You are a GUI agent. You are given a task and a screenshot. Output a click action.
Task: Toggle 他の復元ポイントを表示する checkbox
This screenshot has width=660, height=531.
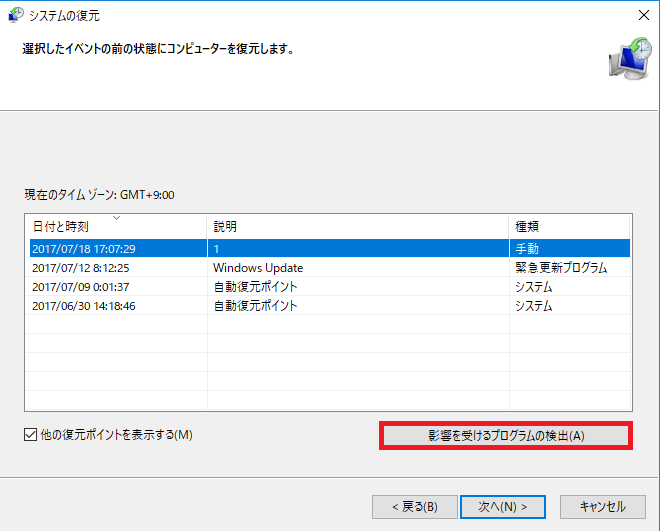pyautogui.click(x=30, y=435)
